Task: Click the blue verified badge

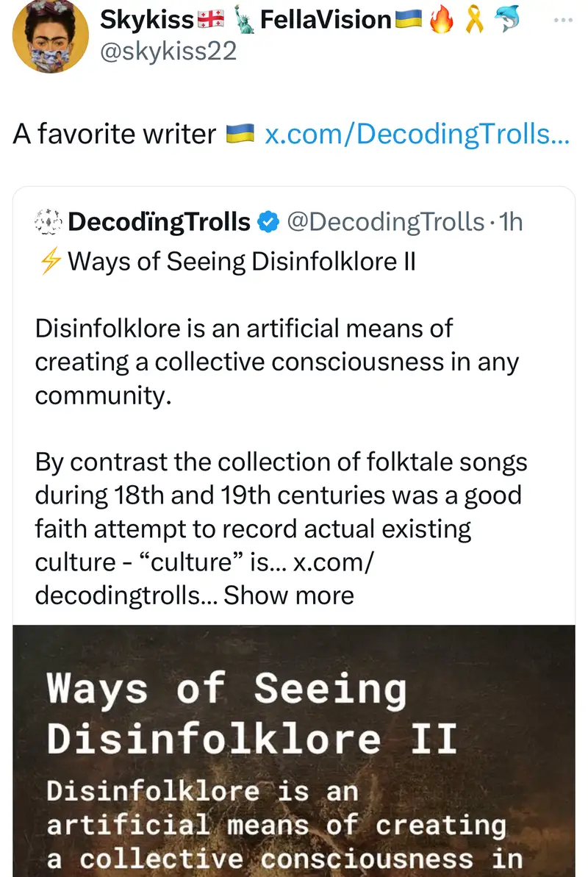Action: (269, 221)
